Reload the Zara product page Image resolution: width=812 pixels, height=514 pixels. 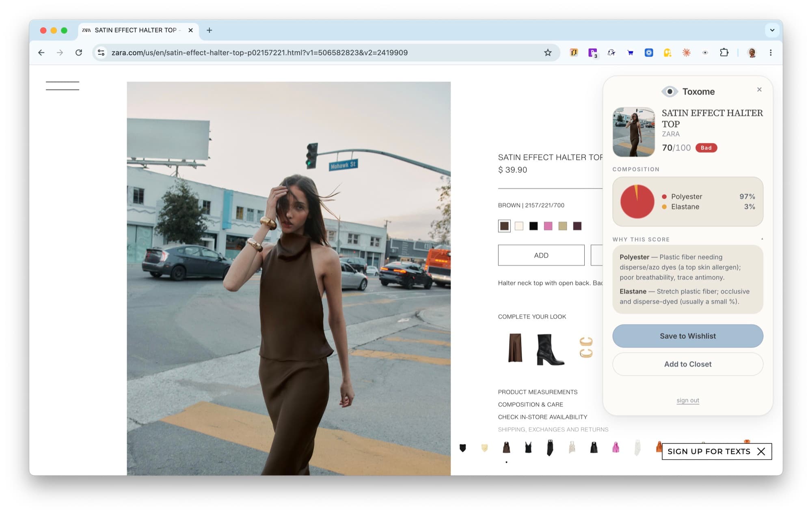tap(79, 53)
